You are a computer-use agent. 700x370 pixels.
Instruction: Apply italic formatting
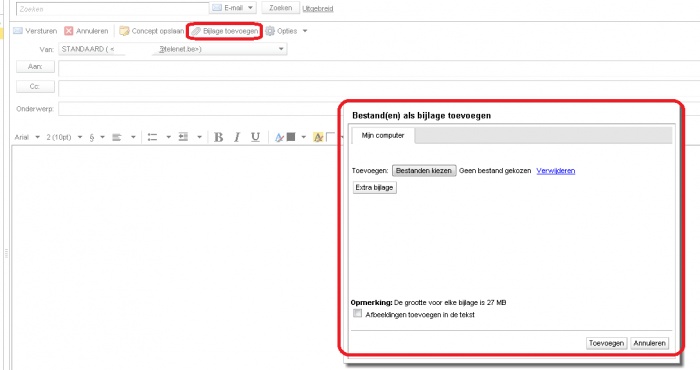coord(237,137)
